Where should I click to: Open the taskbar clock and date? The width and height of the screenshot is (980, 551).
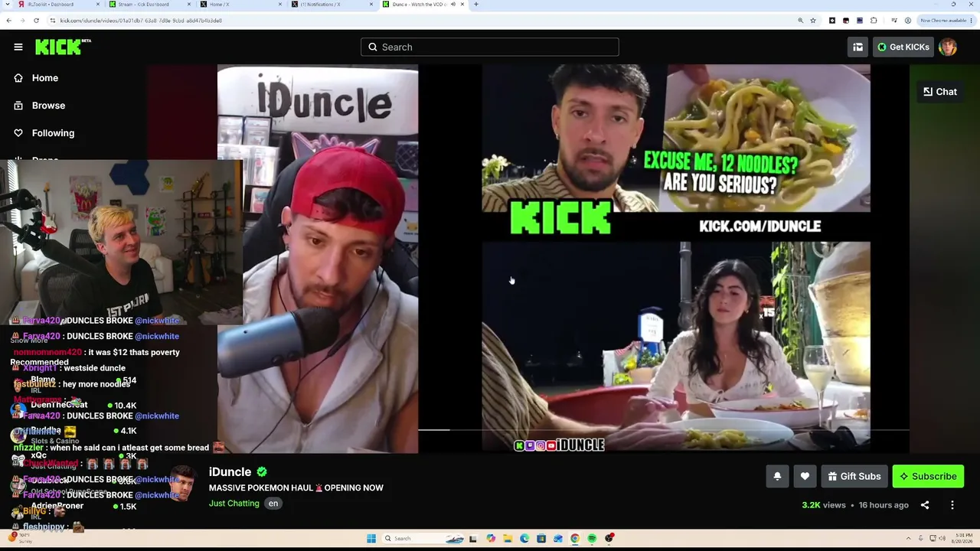pos(960,539)
